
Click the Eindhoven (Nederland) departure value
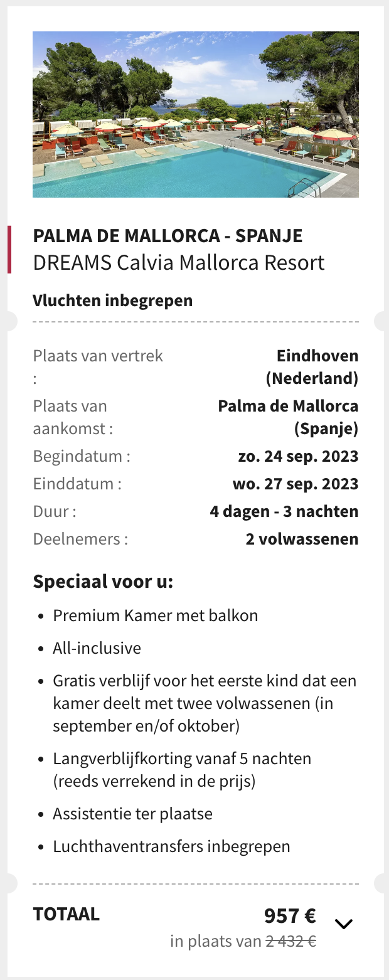pyautogui.click(x=312, y=367)
